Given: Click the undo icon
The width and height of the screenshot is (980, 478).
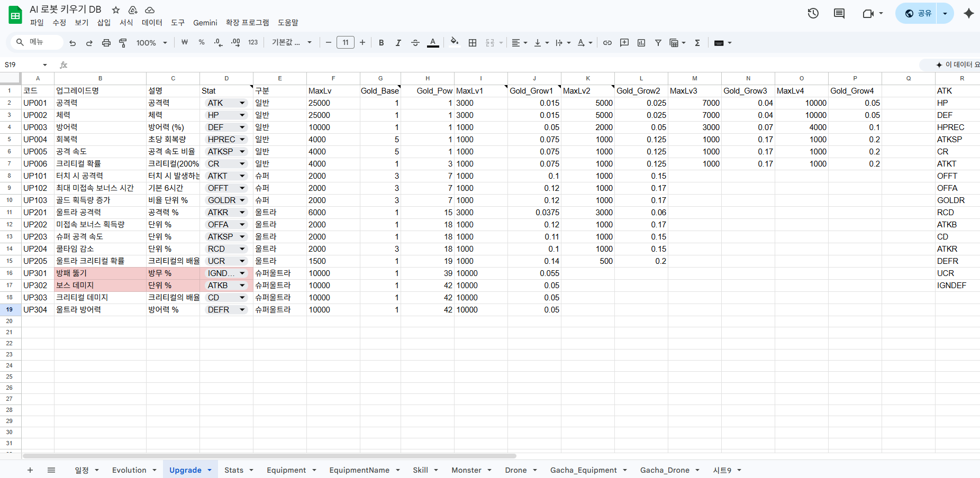Looking at the screenshot, I should pos(72,43).
